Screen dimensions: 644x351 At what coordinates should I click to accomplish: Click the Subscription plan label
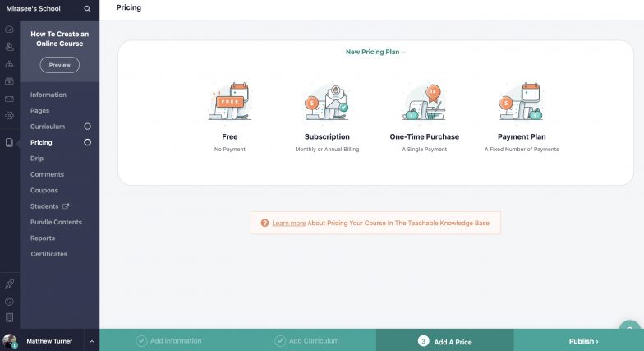pyautogui.click(x=327, y=136)
